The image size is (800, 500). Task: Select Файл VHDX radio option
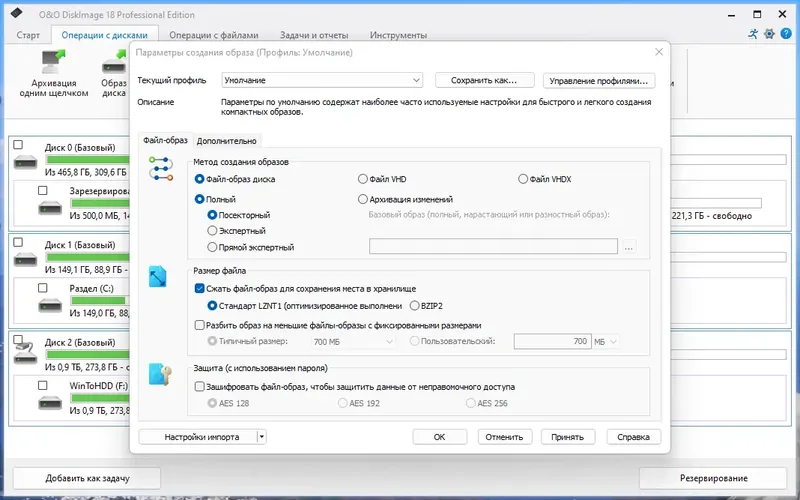pyautogui.click(x=522, y=179)
